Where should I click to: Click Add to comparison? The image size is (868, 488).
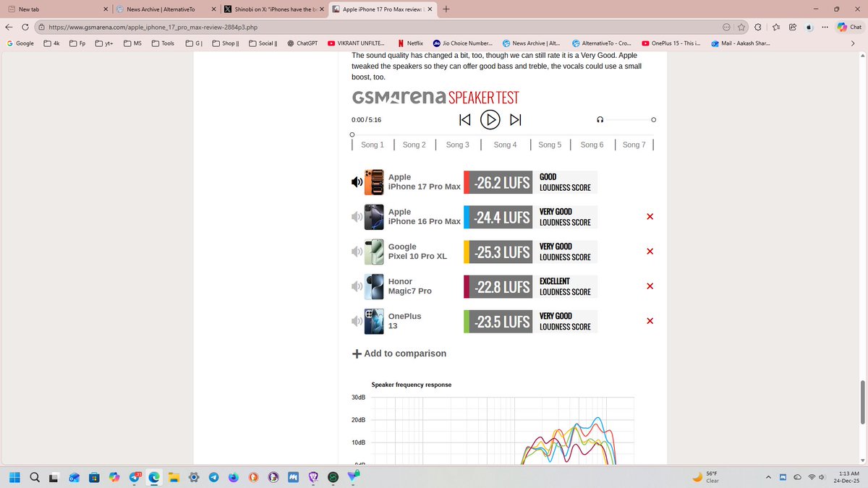pyautogui.click(x=399, y=354)
